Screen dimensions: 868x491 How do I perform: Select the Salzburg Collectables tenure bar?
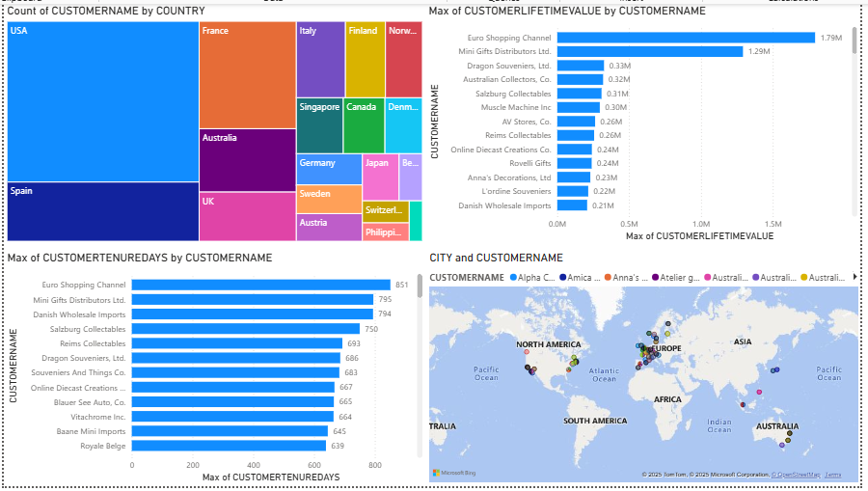coord(245,329)
